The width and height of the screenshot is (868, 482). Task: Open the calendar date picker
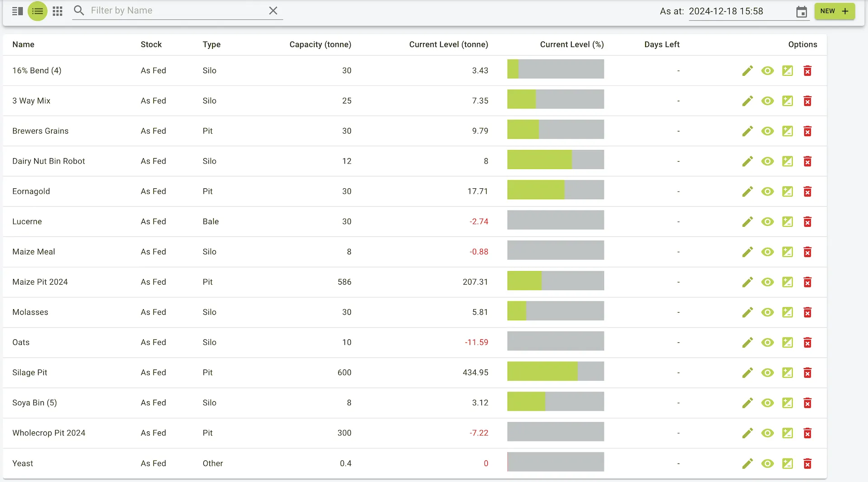(801, 12)
